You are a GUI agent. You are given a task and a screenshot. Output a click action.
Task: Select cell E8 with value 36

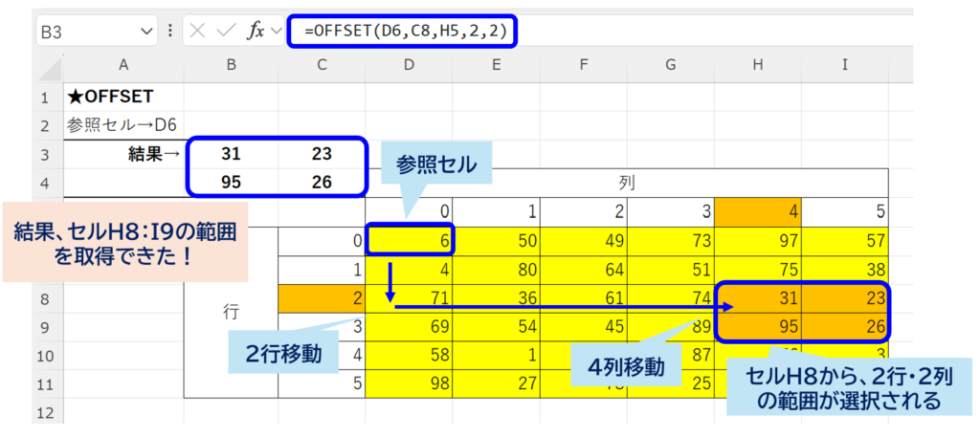click(497, 298)
